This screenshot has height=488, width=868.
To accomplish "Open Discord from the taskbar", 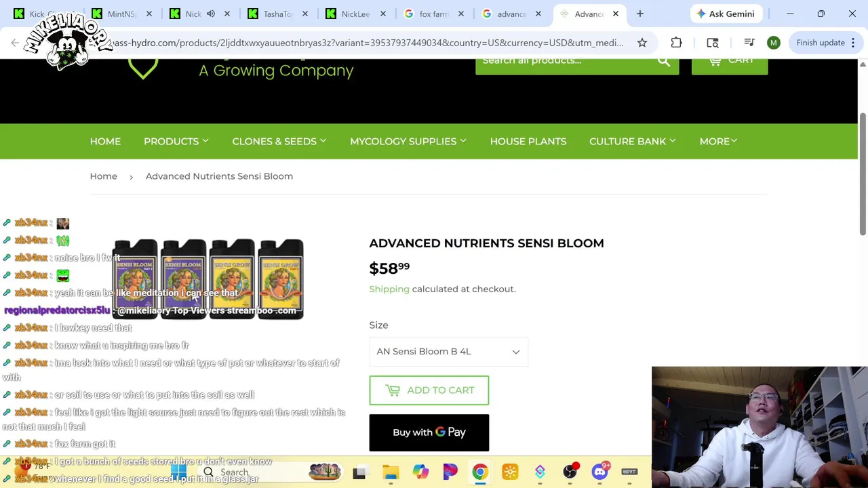I will coord(600,472).
